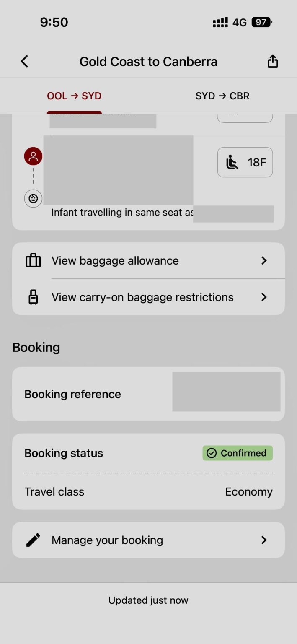The height and width of the screenshot is (644, 297).
Task: Select the OOL to SYD flight tab
Action: (x=74, y=96)
